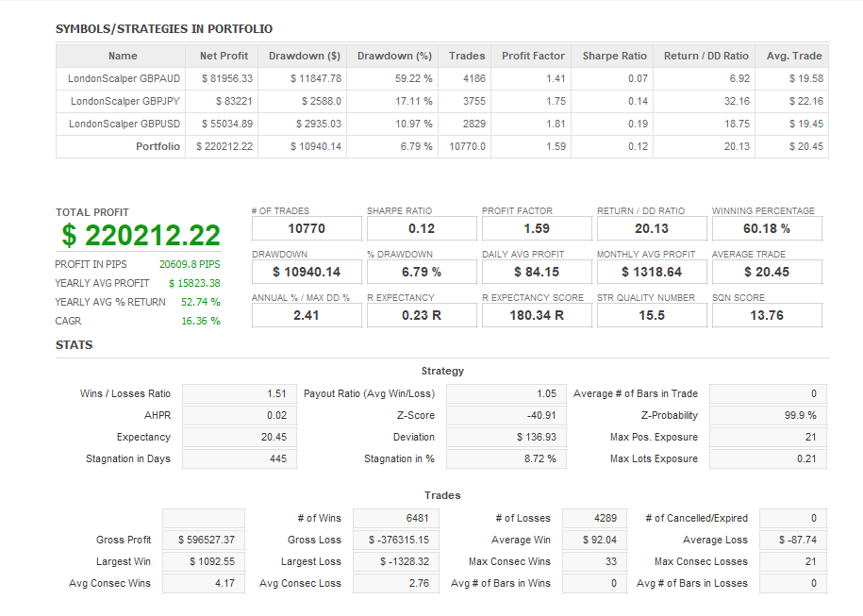Screen dimensions: 863x616
Task: Click the large green total profit amount
Action: point(141,236)
